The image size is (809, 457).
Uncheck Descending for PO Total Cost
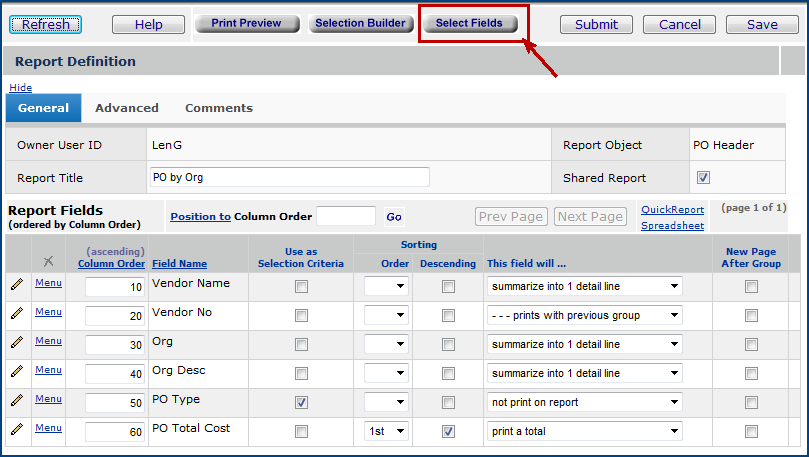pyautogui.click(x=448, y=431)
